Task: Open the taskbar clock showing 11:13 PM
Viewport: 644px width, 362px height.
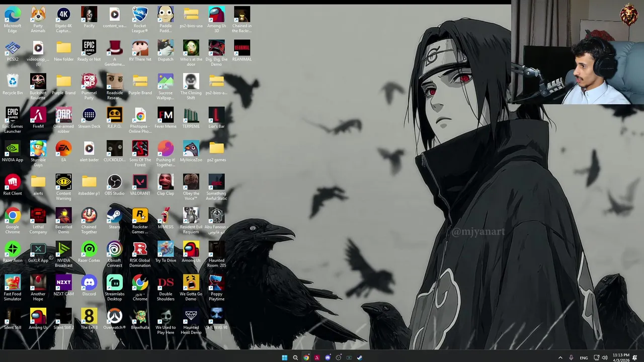Action: point(621,357)
